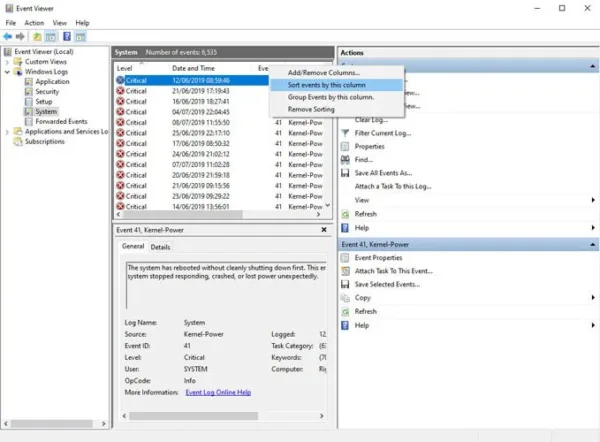The height and width of the screenshot is (442, 600).
Task: Expand Applications and Services Logs node
Action: coord(7,132)
